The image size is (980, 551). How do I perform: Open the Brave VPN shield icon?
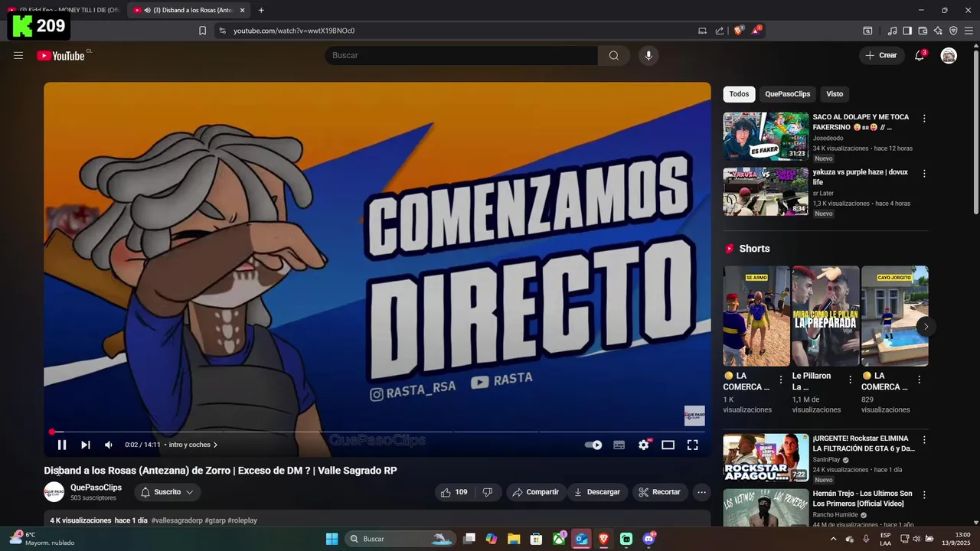click(953, 31)
